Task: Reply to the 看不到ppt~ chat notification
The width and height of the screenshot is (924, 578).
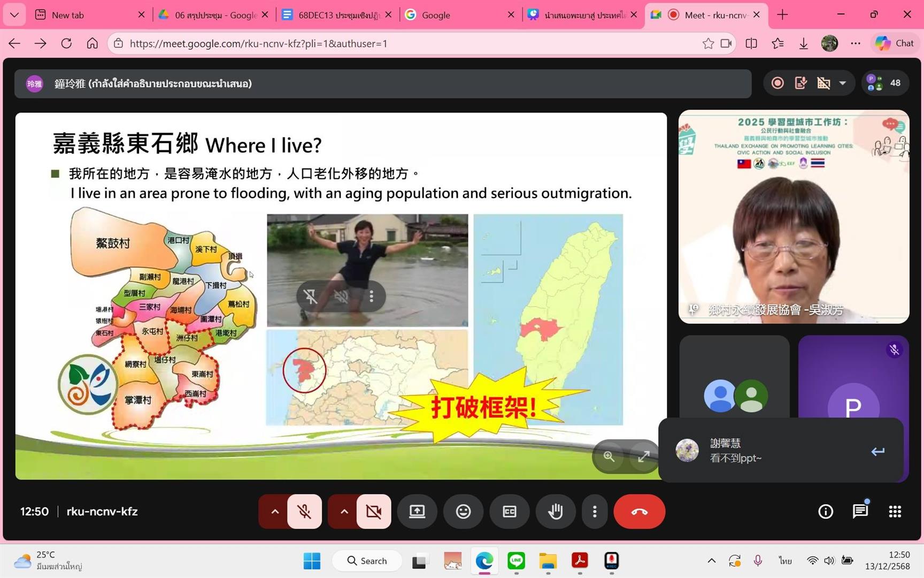Action: [x=877, y=451]
